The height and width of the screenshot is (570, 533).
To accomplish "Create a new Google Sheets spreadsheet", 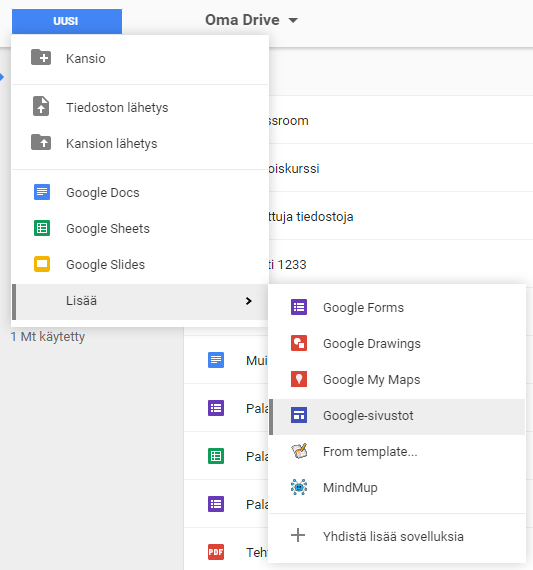I will tap(140, 229).
